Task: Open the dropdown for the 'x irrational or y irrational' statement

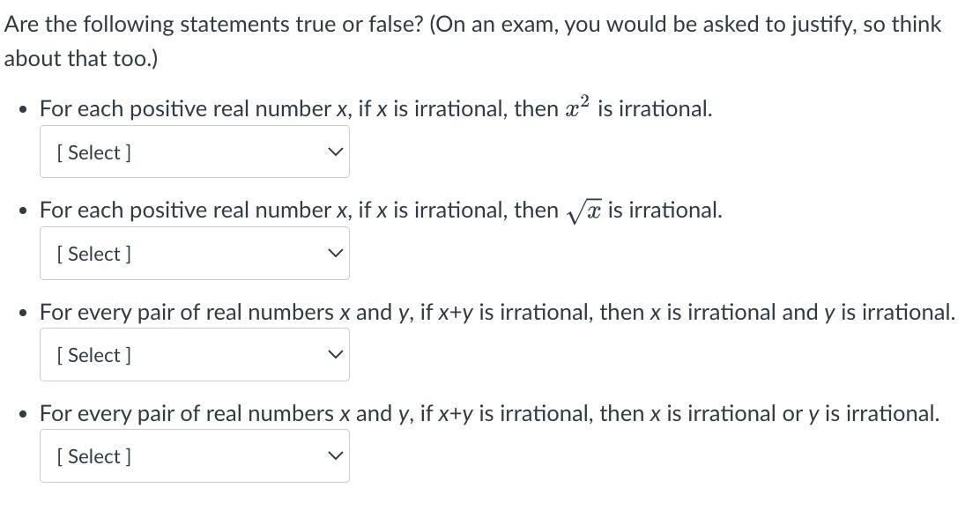Action: tap(194, 455)
